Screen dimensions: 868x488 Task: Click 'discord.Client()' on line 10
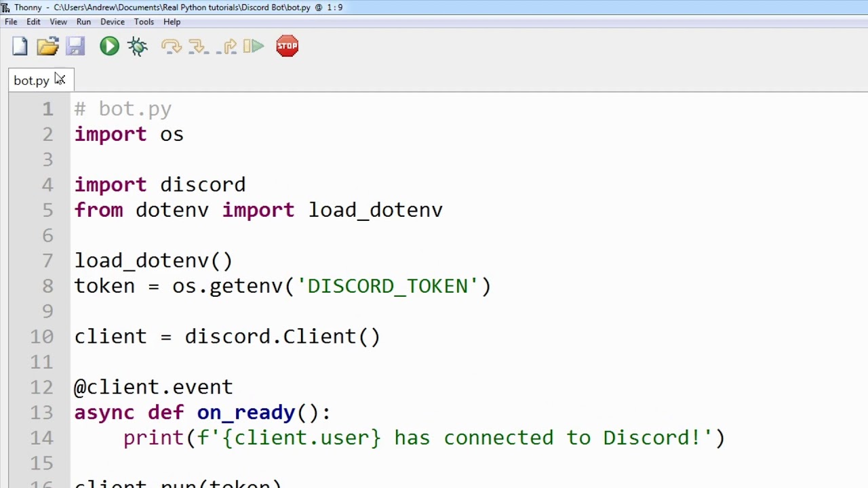[283, 337]
